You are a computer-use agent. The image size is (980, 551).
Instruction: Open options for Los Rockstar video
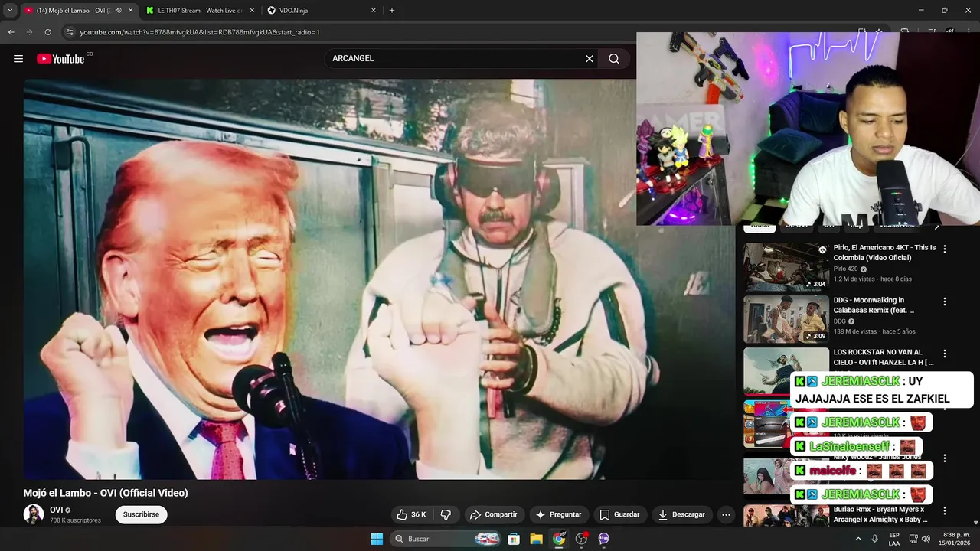[944, 354]
